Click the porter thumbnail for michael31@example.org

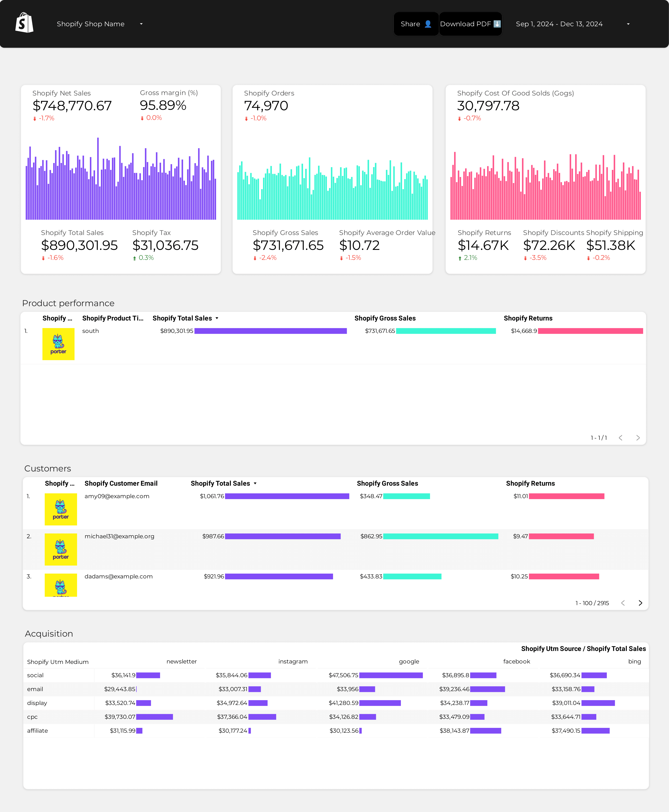point(61,549)
